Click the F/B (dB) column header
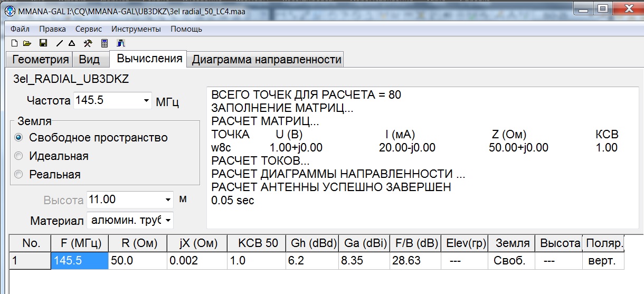The height and width of the screenshot is (294, 644). 416,243
